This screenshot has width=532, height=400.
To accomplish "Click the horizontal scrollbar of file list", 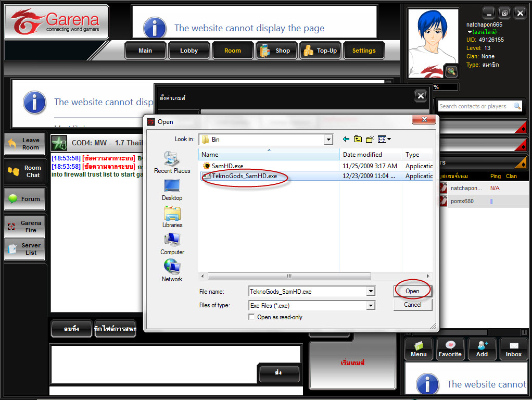I will click(289, 276).
